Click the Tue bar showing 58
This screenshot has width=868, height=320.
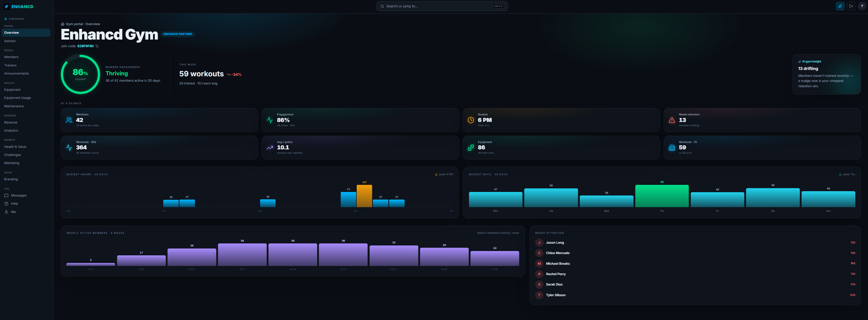point(551,198)
